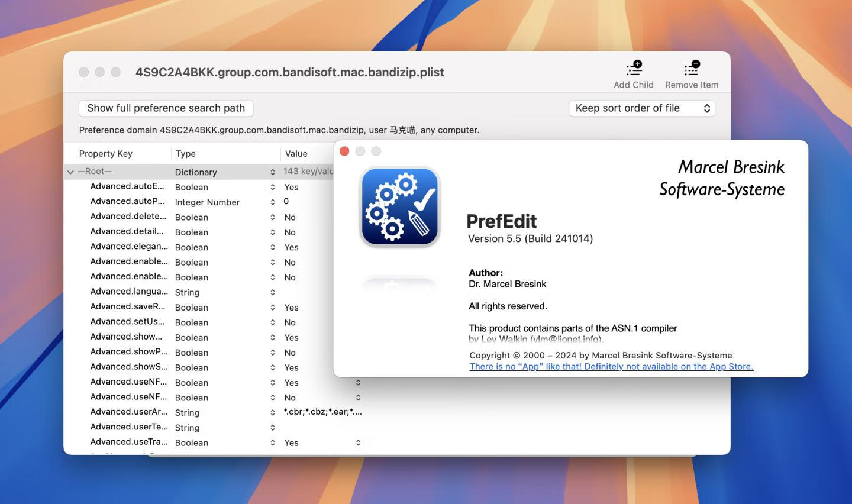
Task: Select the Advanced.saveR... key
Action: tap(128, 306)
